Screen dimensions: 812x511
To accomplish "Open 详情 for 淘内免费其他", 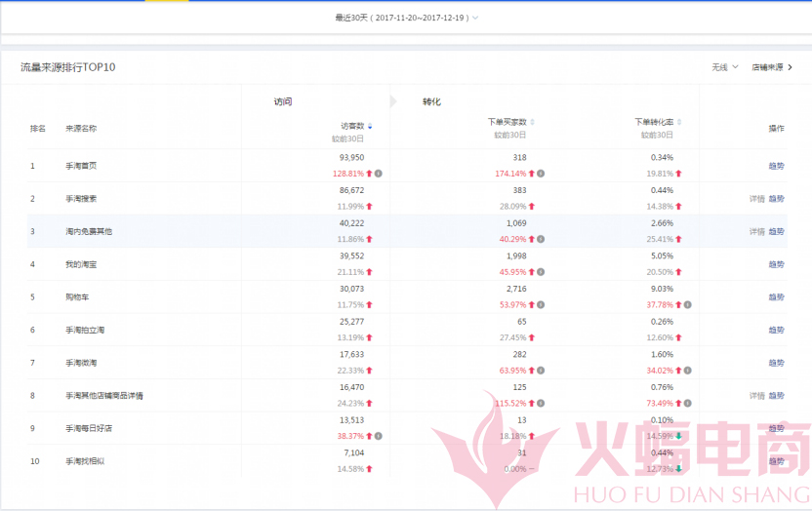I will [x=757, y=232].
